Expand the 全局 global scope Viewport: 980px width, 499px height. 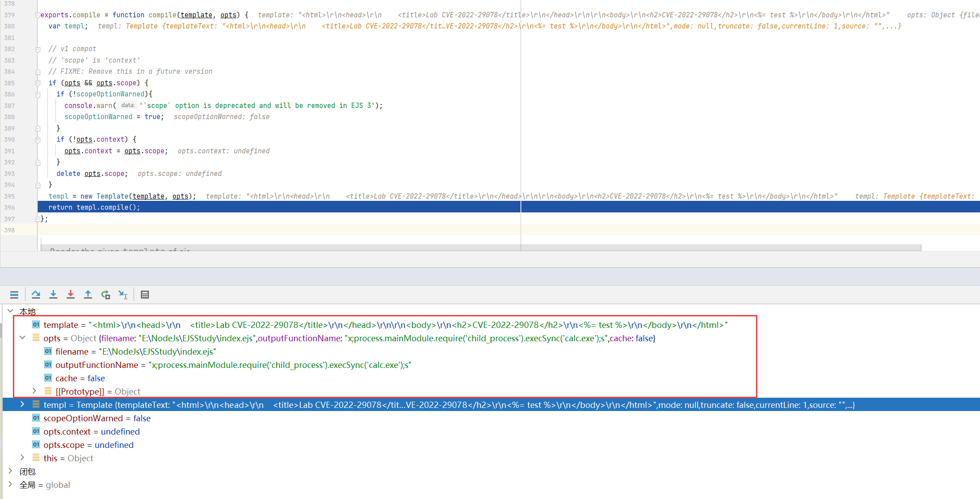pos(10,484)
